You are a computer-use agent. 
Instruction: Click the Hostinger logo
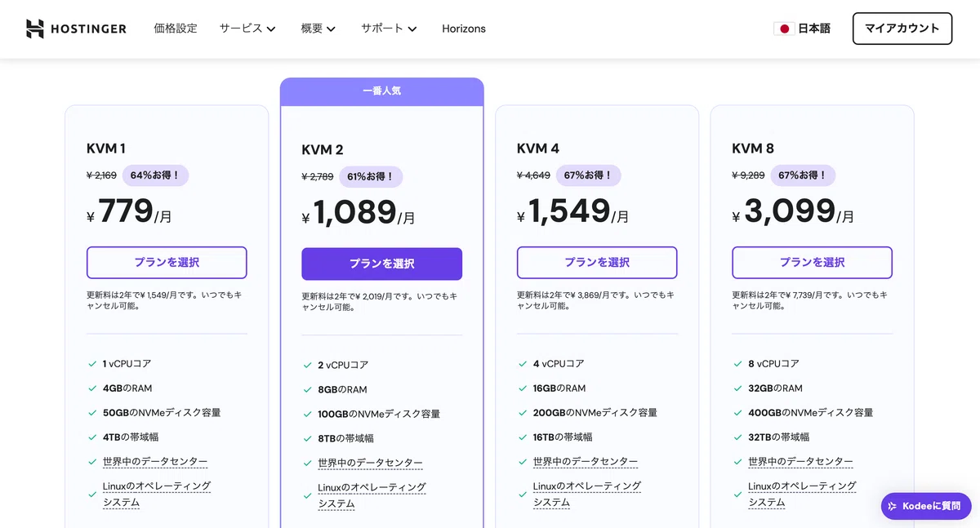[x=76, y=29]
